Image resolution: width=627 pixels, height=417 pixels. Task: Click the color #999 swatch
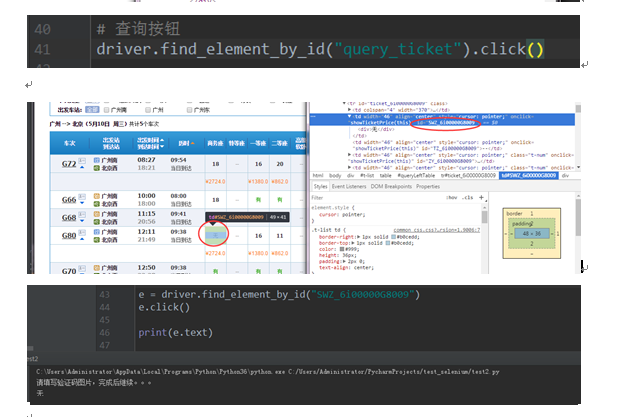[x=341, y=249]
